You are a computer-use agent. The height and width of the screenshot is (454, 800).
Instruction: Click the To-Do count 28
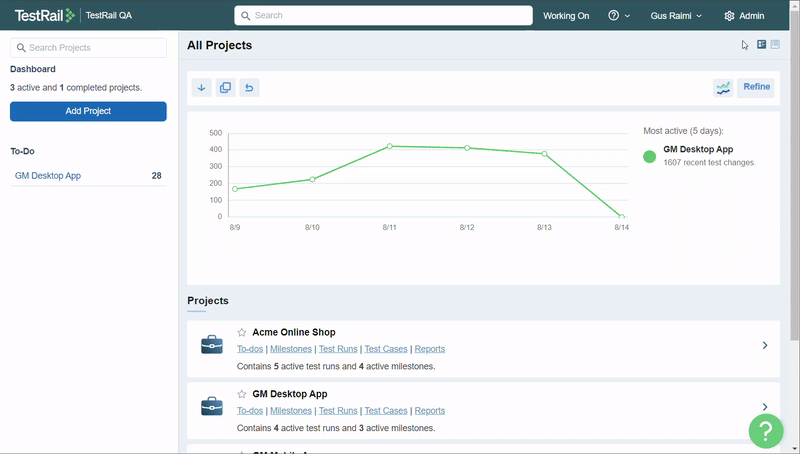tap(157, 175)
